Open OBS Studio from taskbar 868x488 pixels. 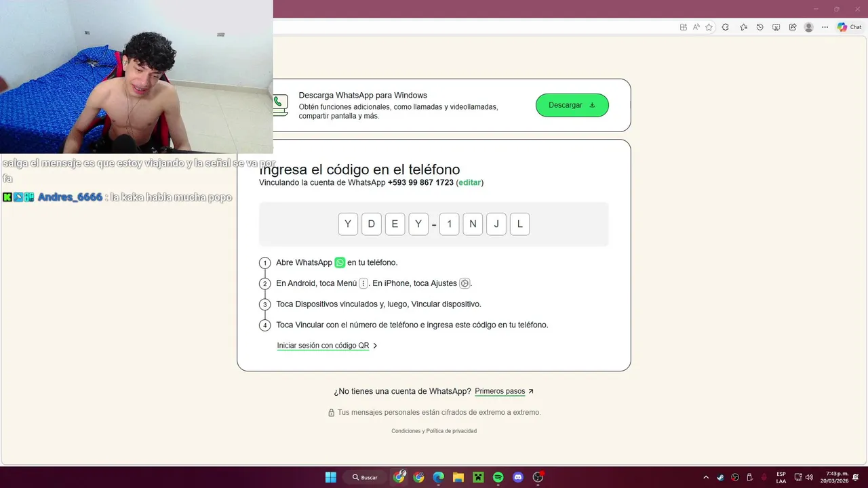(538, 477)
